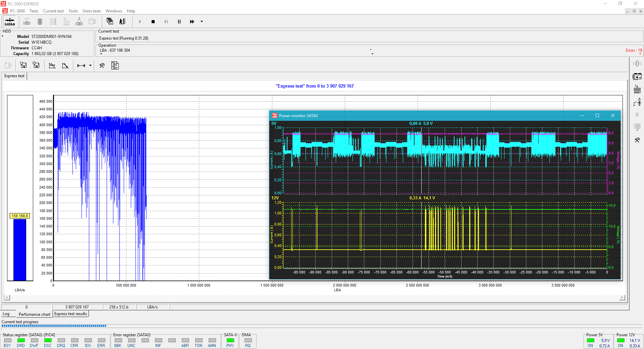Click the SATA0 port selector icon

click(10, 22)
